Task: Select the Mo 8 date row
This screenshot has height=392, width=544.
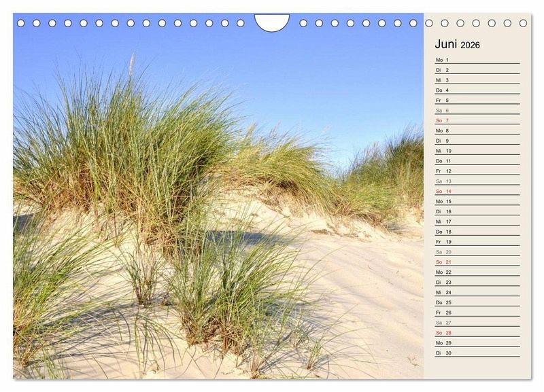Action: coord(477,130)
